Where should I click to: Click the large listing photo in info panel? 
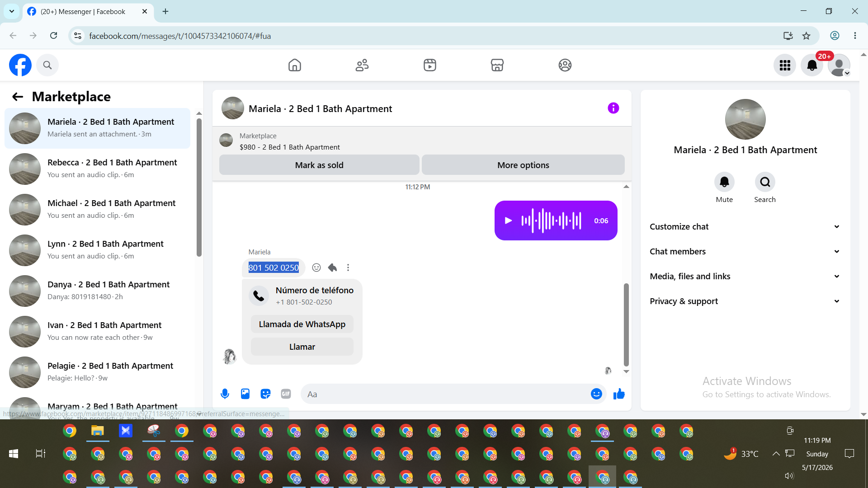(745, 119)
